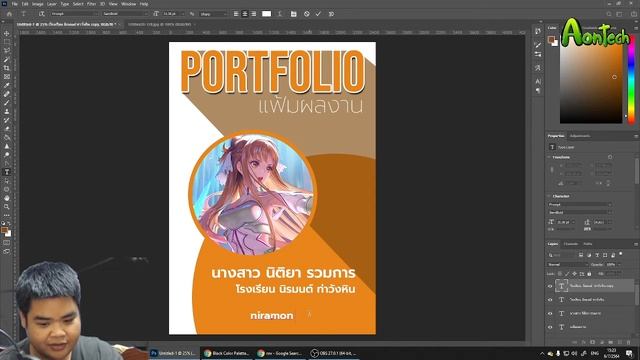
Task: Toggle lock image pixels
Action: click(567, 273)
